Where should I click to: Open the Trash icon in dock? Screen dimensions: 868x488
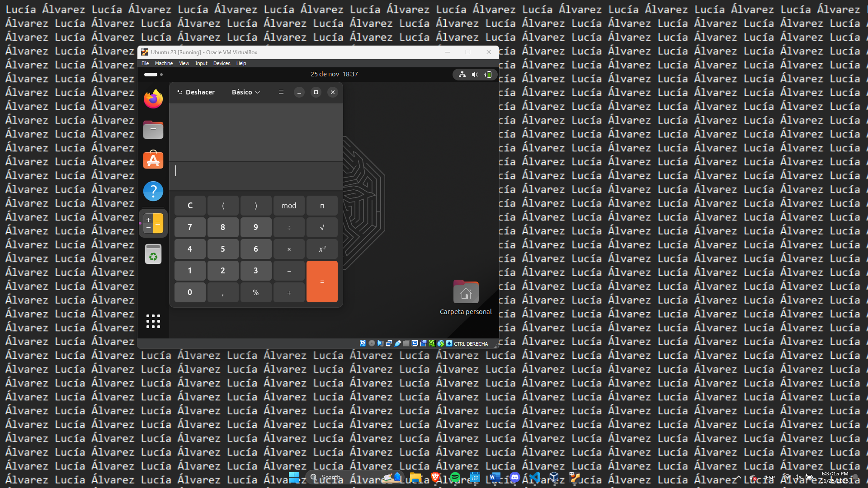pos(153,254)
